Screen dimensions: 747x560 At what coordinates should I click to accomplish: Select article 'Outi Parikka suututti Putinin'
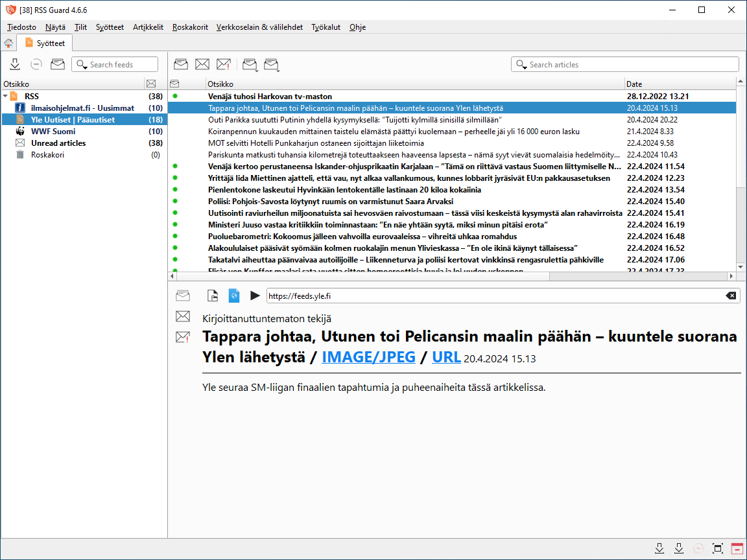tap(355, 119)
